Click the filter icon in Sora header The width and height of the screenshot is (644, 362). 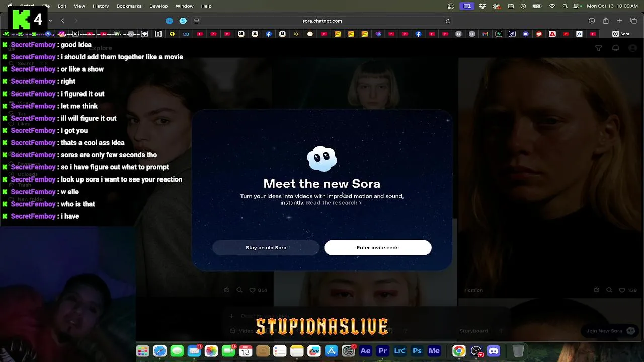click(598, 48)
